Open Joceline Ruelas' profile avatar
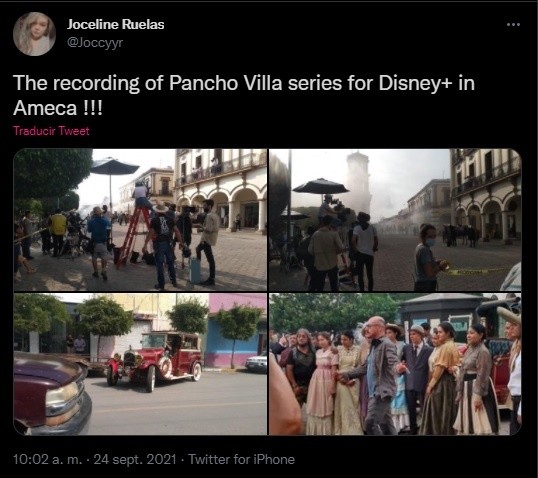Viewport: 538px width, 478px height. click(34, 34)
